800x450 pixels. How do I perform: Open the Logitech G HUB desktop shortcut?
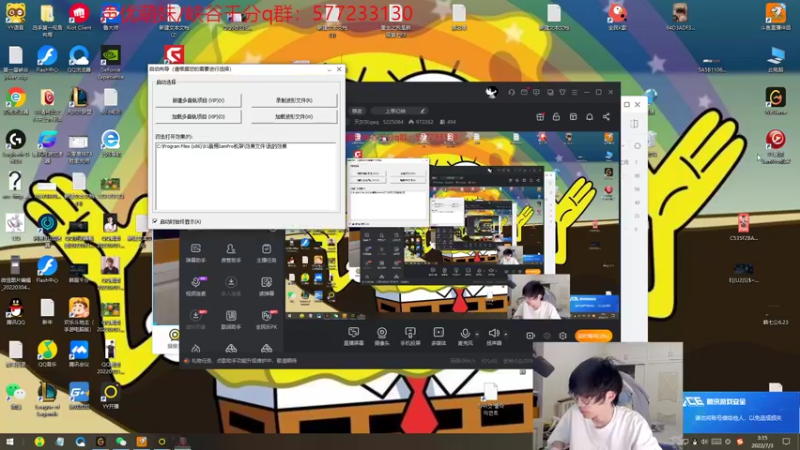16,145
